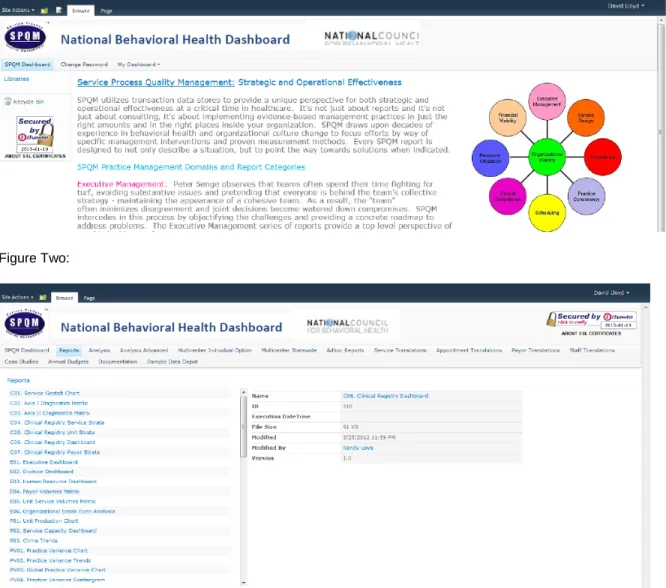Open report C06. Clinical Registry Dashboard in the list

click(53, 442)
